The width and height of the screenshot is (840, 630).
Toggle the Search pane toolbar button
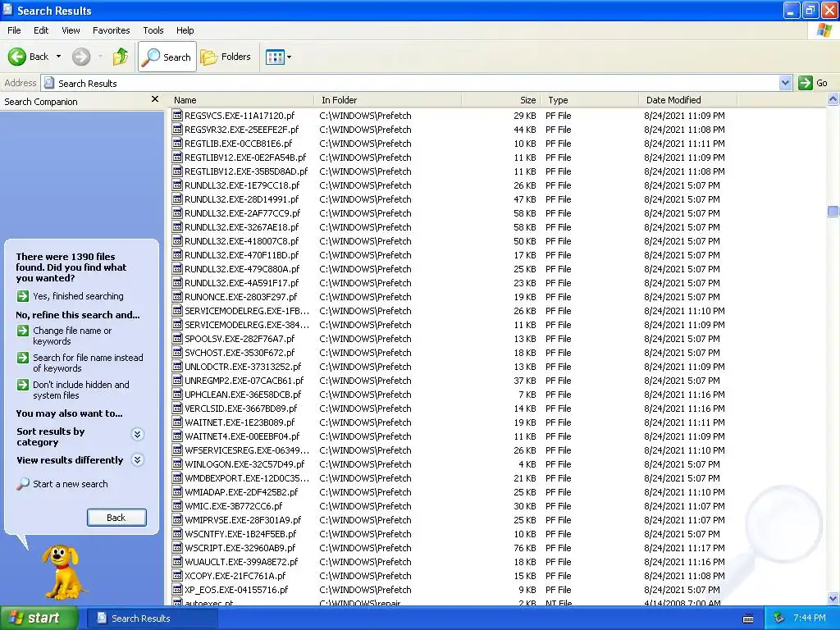pyautogui.click(x=167, y=57)
